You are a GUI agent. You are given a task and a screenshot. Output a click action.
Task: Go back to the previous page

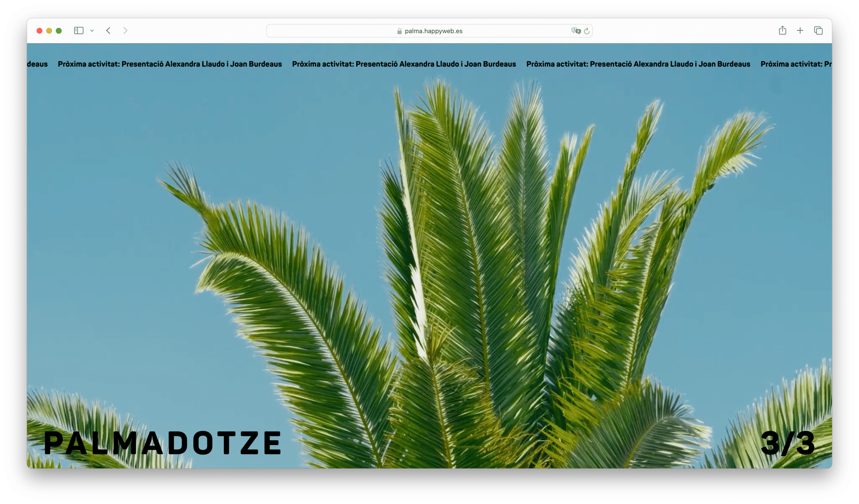pos(108,30)
